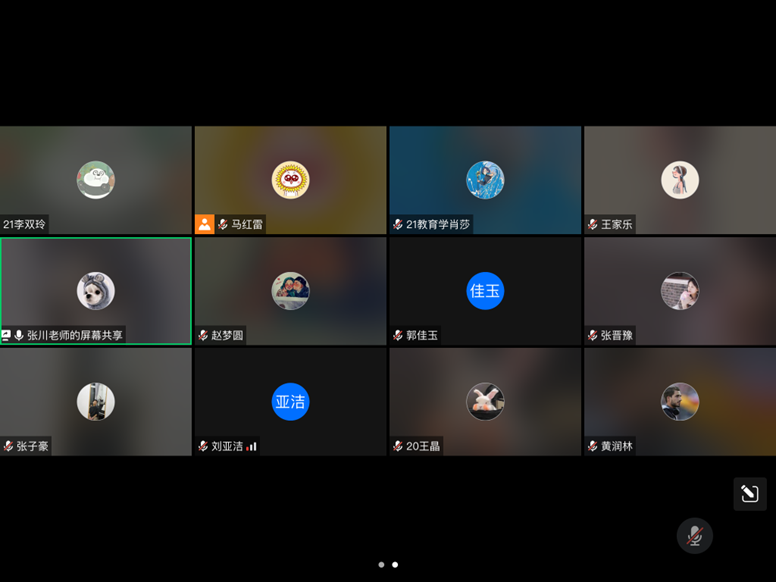776x582 pixels.
Task: Click the muted mic icon next to 马红雷
Action: 223,225
